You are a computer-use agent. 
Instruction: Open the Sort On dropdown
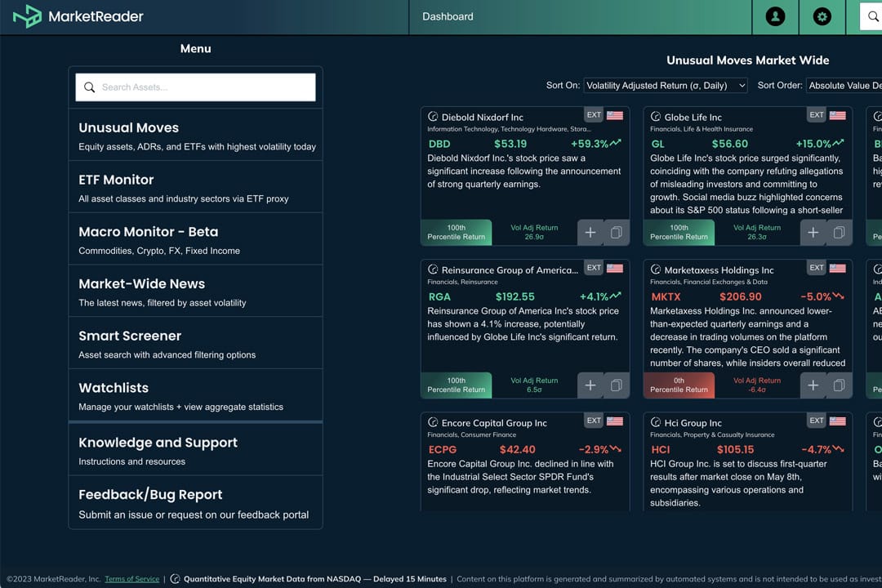[666, 86]
